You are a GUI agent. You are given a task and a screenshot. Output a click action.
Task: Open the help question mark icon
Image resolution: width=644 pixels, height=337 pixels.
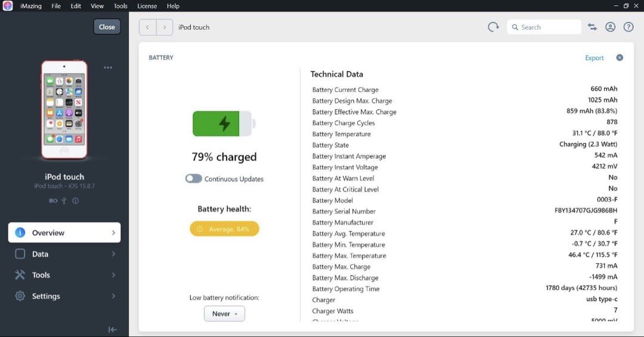click(x=628, y=27)
